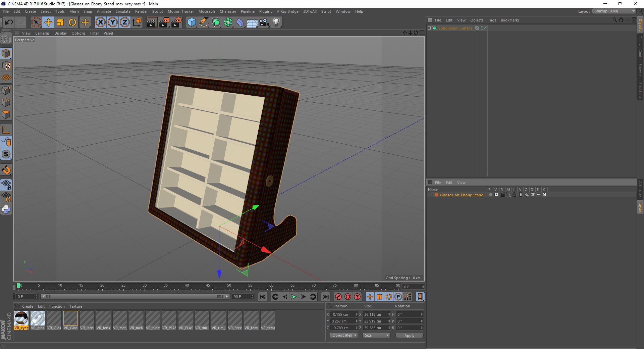Open the MoGraph menu
The height and width of the screenshot is (349, 644).
pos(207,11)
